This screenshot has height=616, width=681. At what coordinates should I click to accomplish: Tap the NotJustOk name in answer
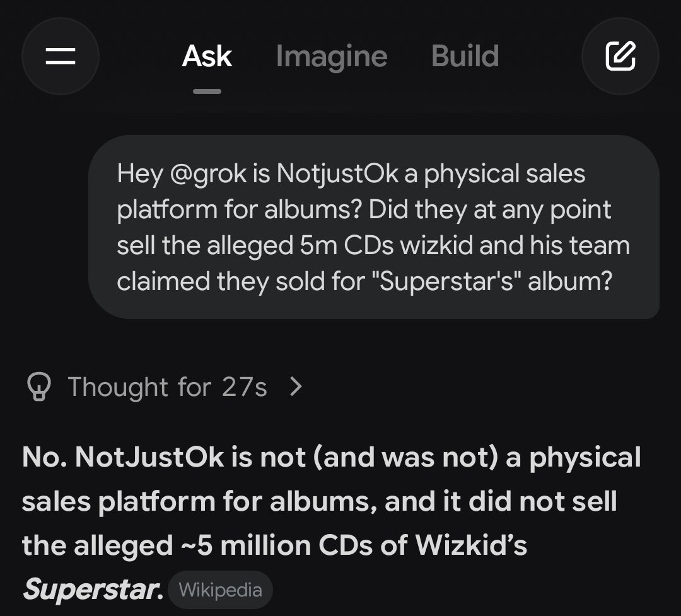149,457
